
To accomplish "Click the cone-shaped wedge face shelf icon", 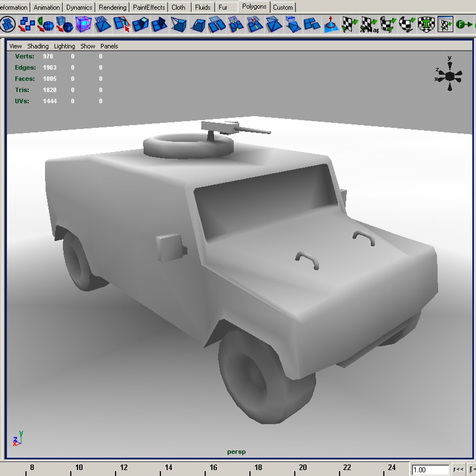I will tap(178, 24).
